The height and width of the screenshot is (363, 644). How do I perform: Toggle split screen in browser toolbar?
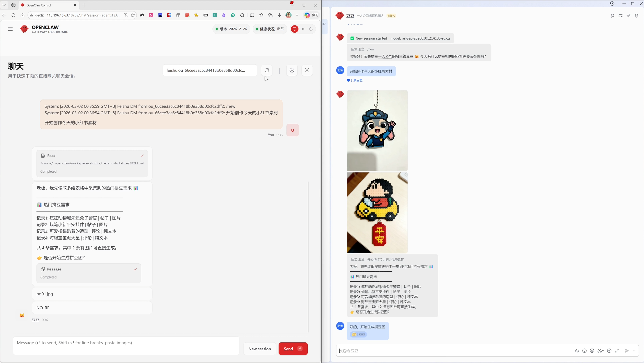(x=252, y=15)
